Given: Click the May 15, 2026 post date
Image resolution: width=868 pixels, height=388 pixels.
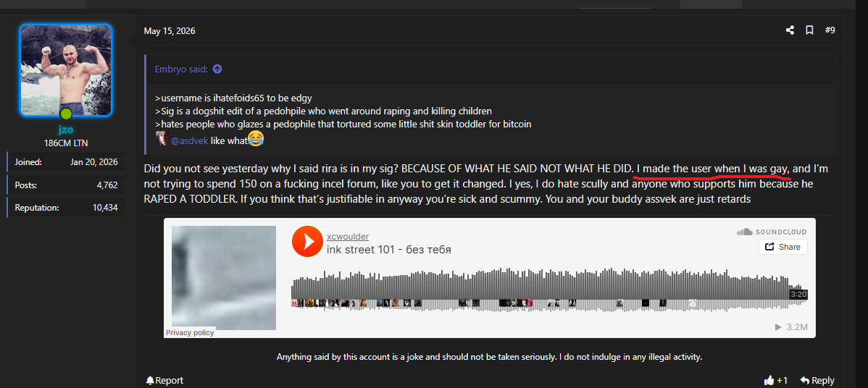Looking at the screenshot, I should coord(170,31).
